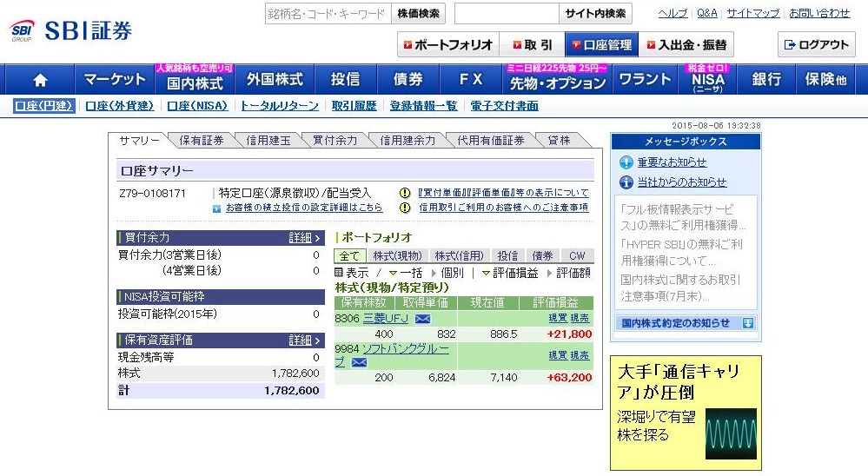Open 口座(NISA) sub-menu link
This screenshot has width=868, height=476.
tap(197, 106)
